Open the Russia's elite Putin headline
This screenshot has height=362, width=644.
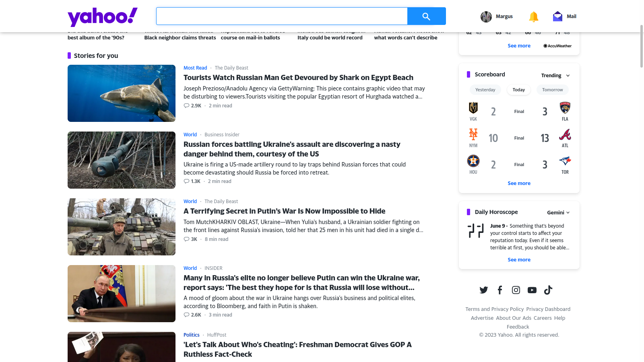(301, 283)
